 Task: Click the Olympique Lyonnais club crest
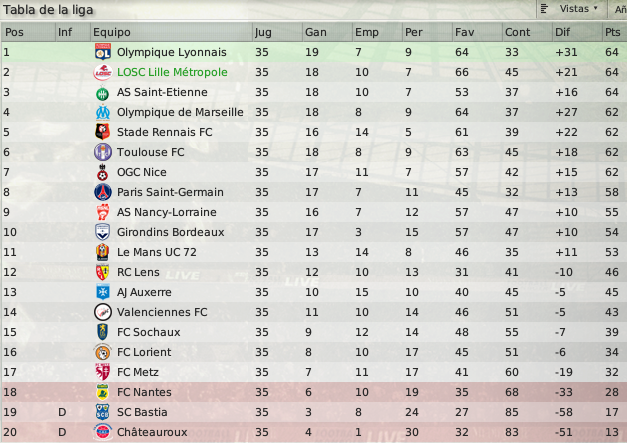103,52
